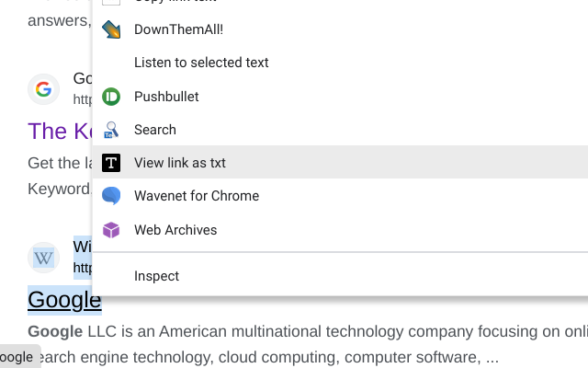Select Inspect from the context menu
This screenshot has width=588, height=368.
click(x=156, y=276)
